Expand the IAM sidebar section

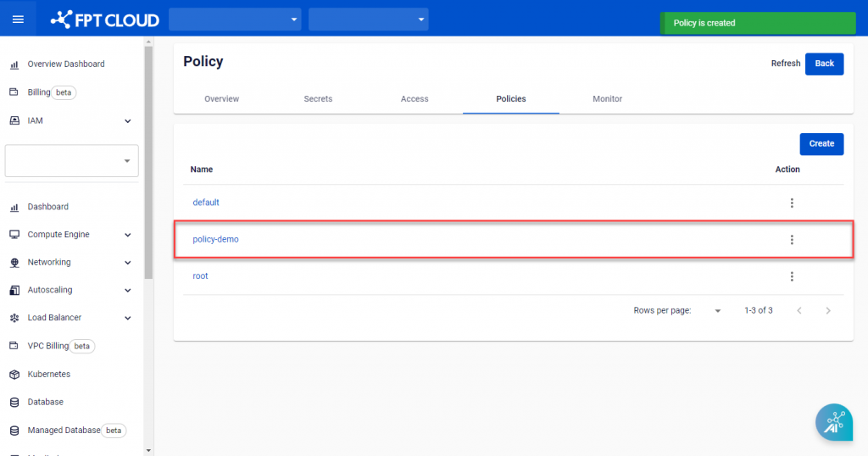[x=127, y=121]
